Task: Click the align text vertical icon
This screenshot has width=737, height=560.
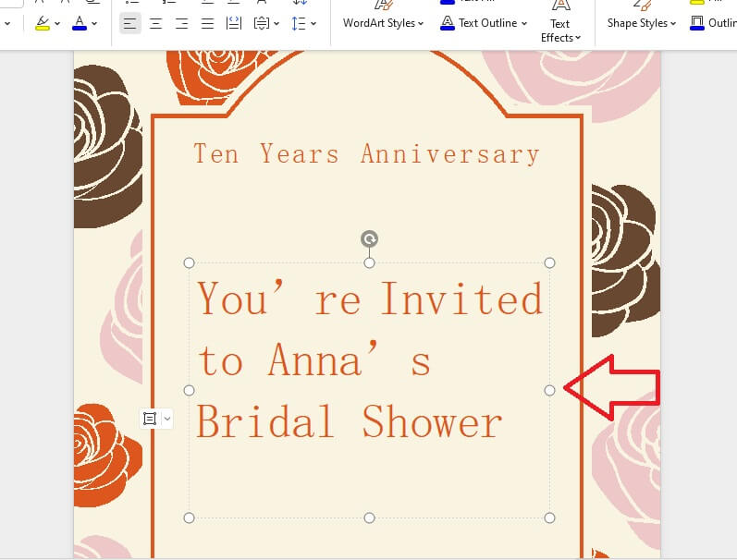Action: tap(262, 23)
